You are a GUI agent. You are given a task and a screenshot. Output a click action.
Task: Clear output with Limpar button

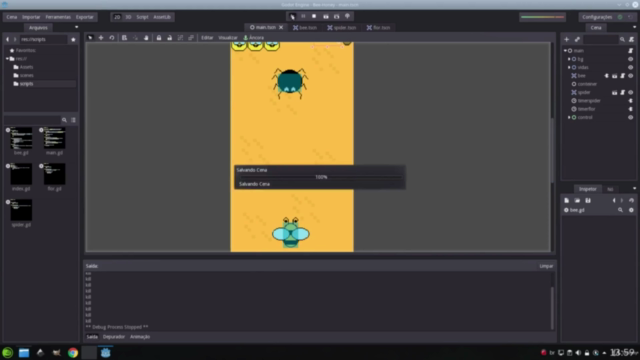pyautogui.click(x=546, y=266)
